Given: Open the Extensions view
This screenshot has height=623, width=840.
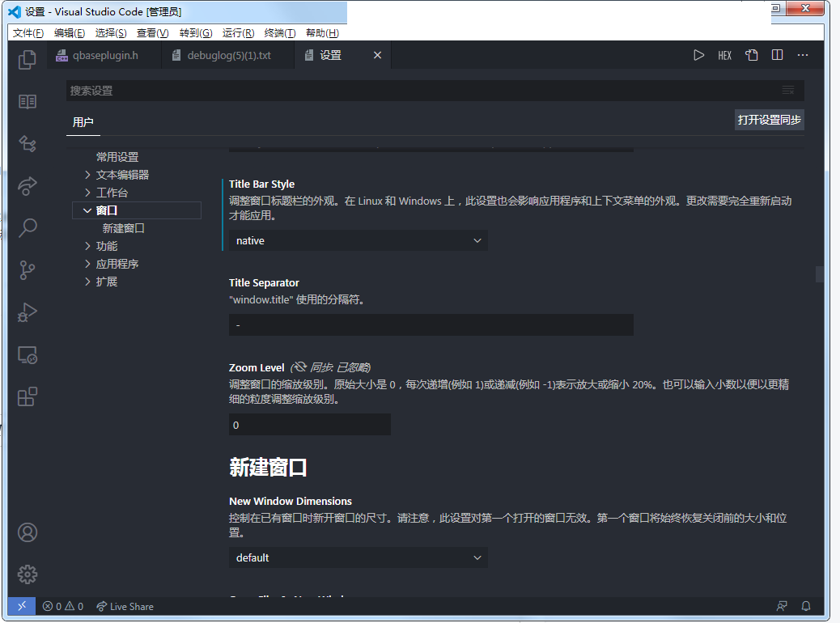Looking at the screenshot, I should [x=28, y=397].
